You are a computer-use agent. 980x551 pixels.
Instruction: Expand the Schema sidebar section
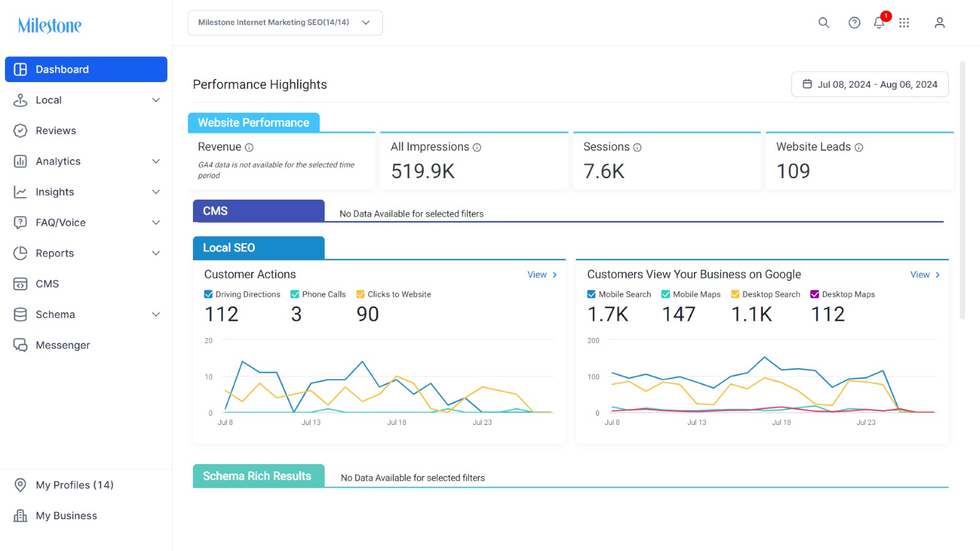(x=86, y=314)
